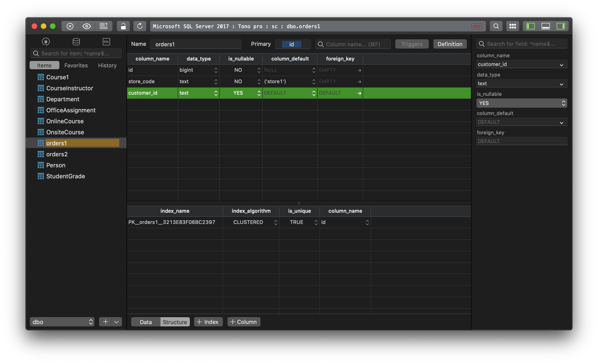Image resolution: width=598 pixels, height=364 pixels.
Task: Toggle the eye preview changes button
Action: [87, 26]
